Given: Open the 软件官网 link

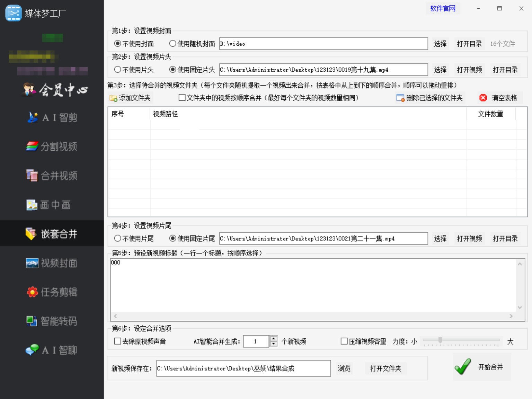Looking at the screenshot, I should (x=443, y=8).
